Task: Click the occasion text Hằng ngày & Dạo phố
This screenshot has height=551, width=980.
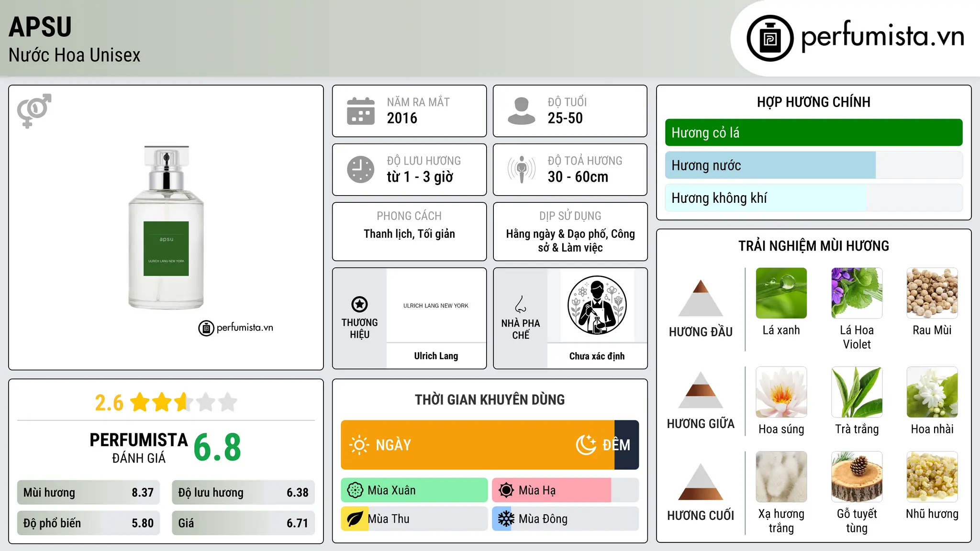Action: (557, 234)
